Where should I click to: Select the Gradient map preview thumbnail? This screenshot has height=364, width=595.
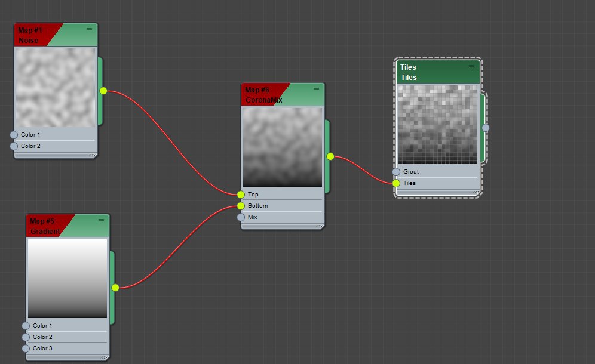click(x=68, y=278)
